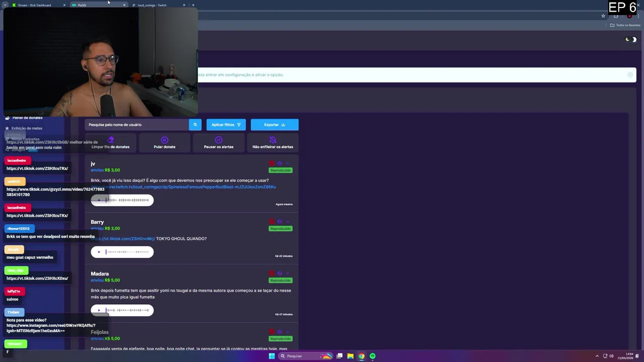Open Exibição de metas in sidebar
Viewport: 644px width, 362px height.
[x=24, y=128]
